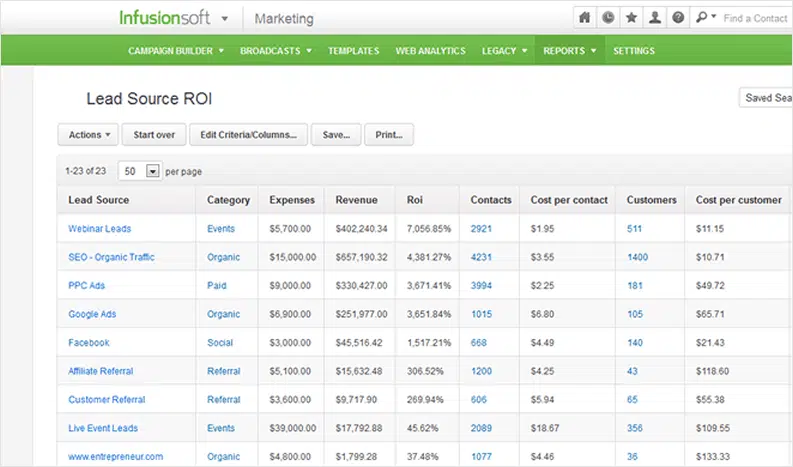Open the Webinar Leads lead source link

point(99,229)
